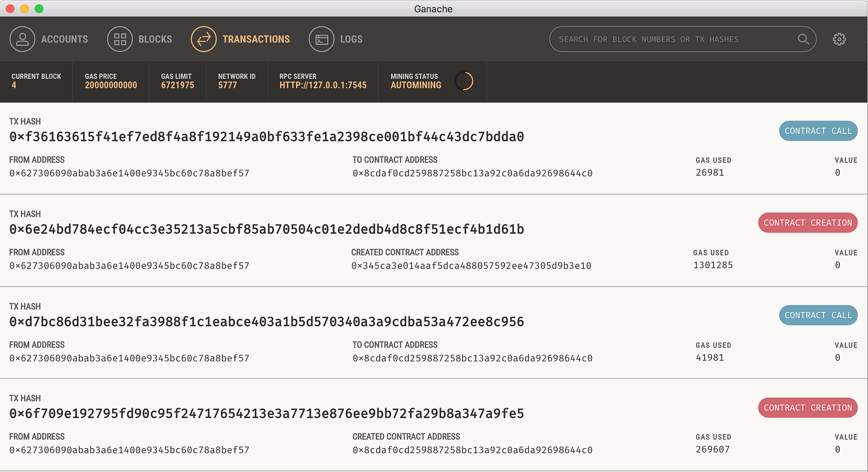Screen dimensions: 868x472
Task: Click from address in 0xd7bc86 transaction
Action: pos(129,358)
